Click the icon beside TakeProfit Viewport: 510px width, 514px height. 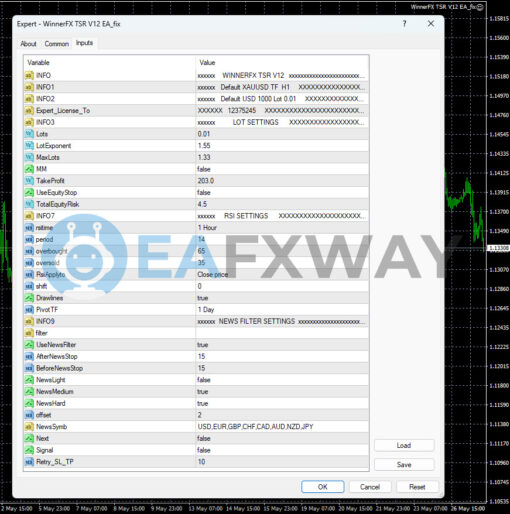point(29,181)
